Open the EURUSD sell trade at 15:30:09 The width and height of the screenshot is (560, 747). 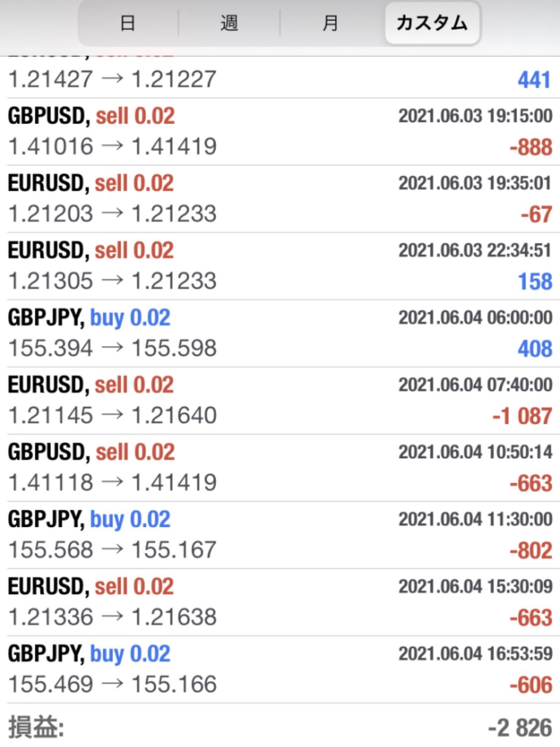pos(280,602)
